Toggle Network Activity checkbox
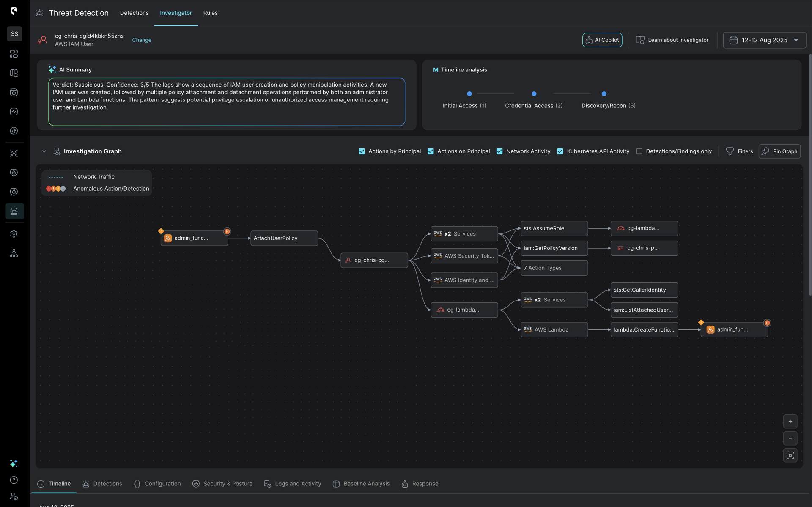 [499, 151]
